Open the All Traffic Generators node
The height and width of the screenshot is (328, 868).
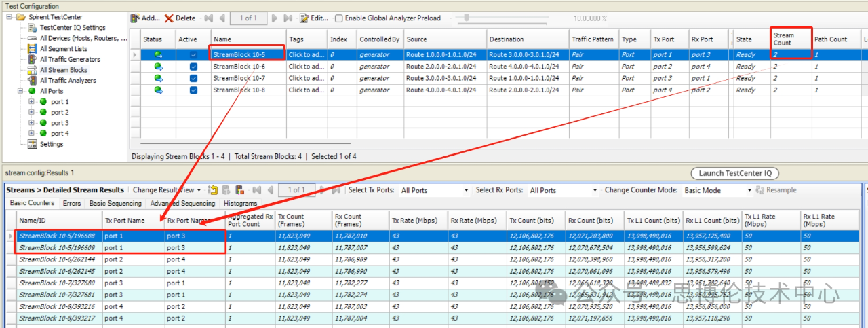(69, 59)
